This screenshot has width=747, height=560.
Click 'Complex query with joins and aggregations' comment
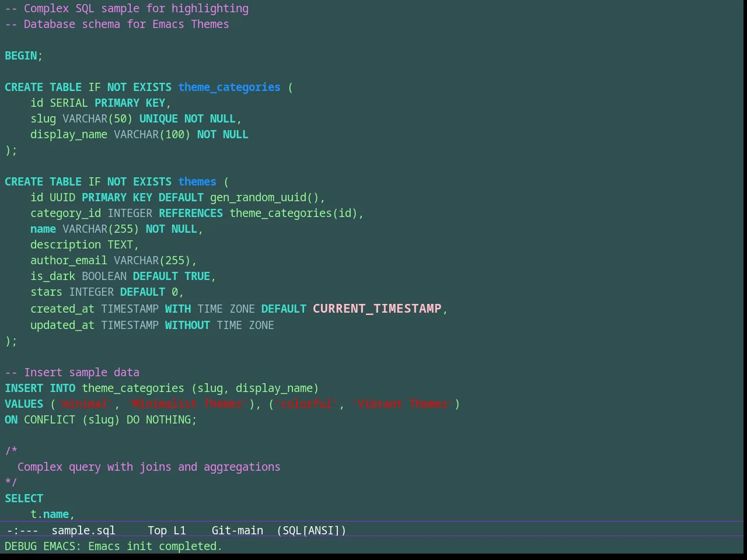tap(149, 467)
